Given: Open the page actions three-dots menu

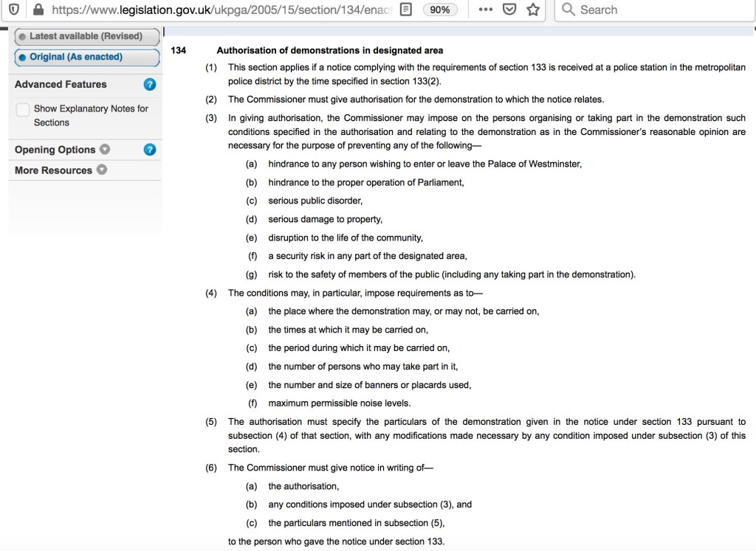Looking at the screenshot, I should coord(485,10).
